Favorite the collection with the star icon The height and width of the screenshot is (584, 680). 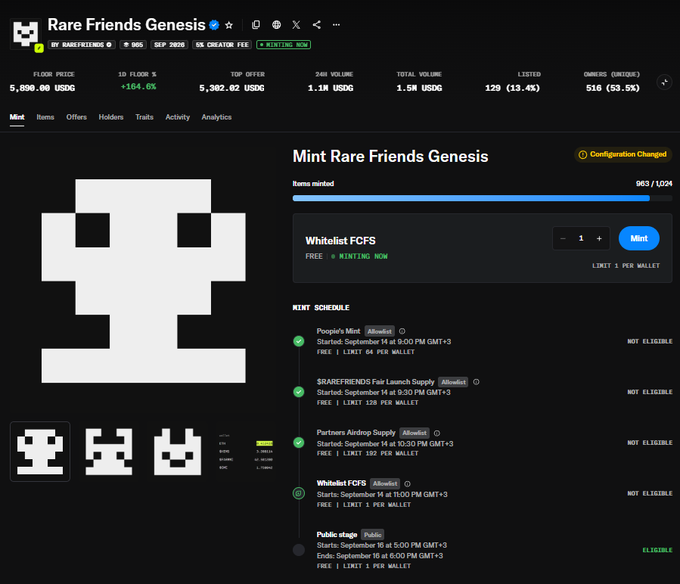point(229,25)
